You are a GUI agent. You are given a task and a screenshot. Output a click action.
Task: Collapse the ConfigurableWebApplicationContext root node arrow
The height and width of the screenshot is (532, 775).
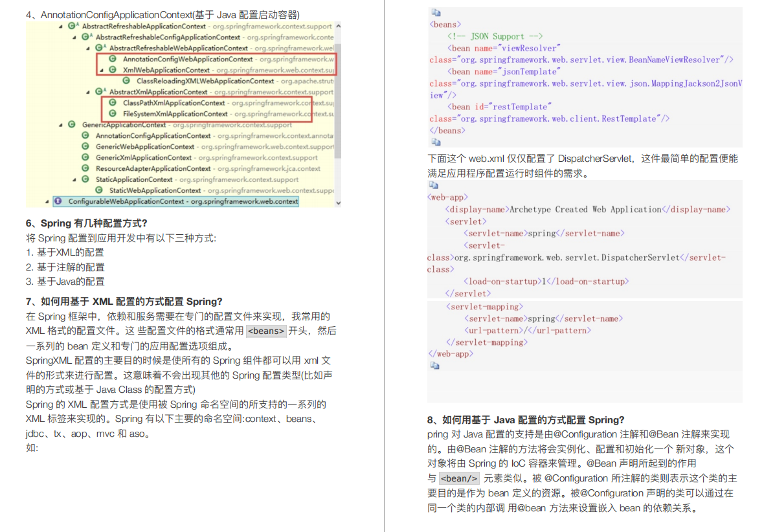tap(47, 201)
